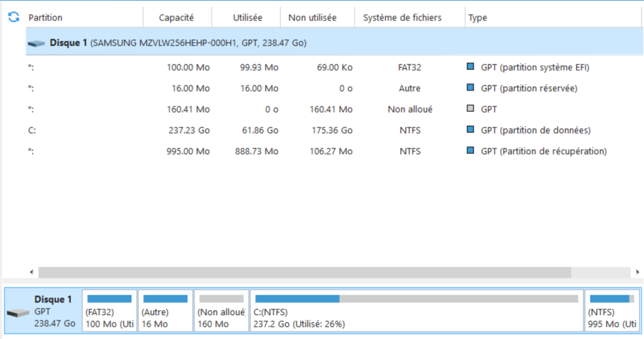Select the Non alloué 160 Mo block
Viewport: 644px width, 339px height.
[221, 311]
